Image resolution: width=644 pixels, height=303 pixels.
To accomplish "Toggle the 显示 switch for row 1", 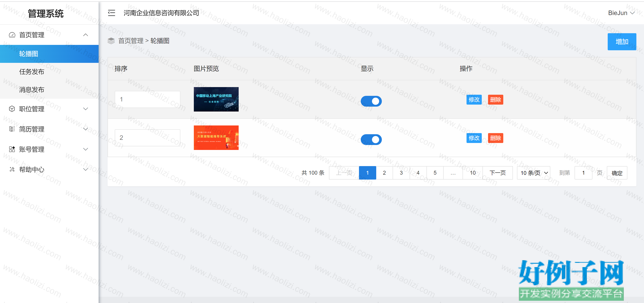I will tap(371, 101).
